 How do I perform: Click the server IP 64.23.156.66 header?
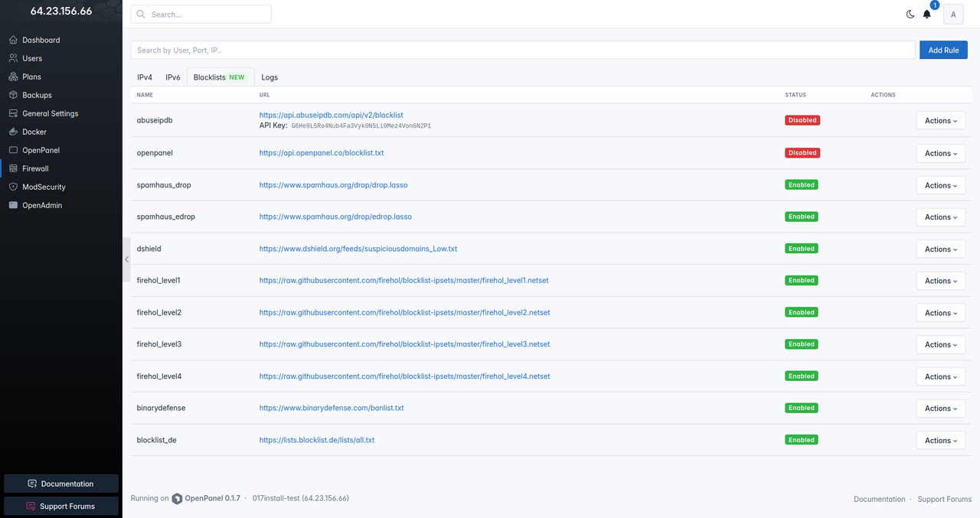tap(61, 11)
